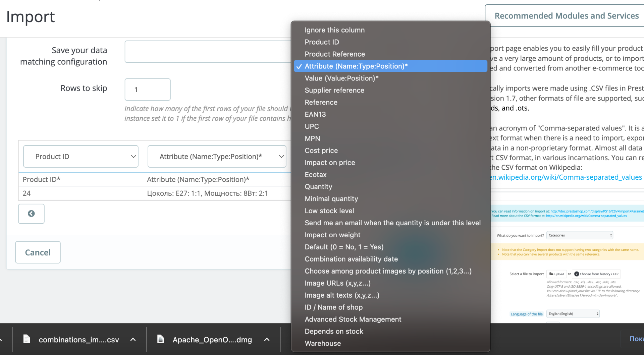Click 'Recommended Modules and Services' heading

pyautogui.click(x=567, y=16)
